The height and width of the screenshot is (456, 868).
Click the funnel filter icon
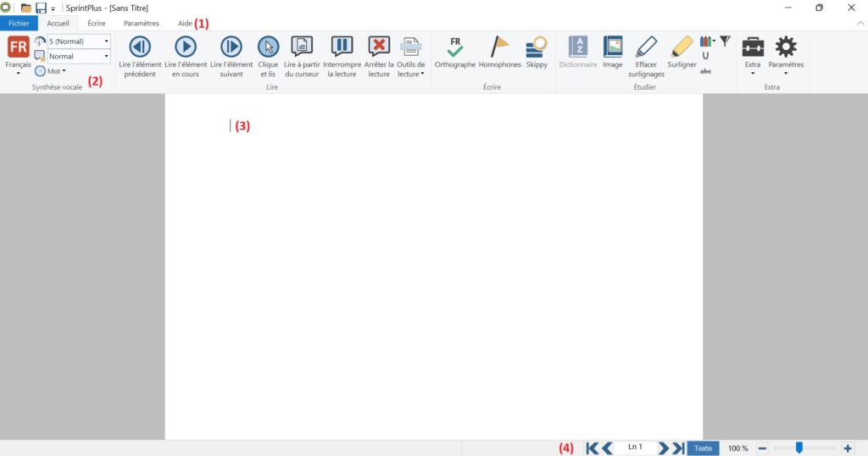point(725,41)
